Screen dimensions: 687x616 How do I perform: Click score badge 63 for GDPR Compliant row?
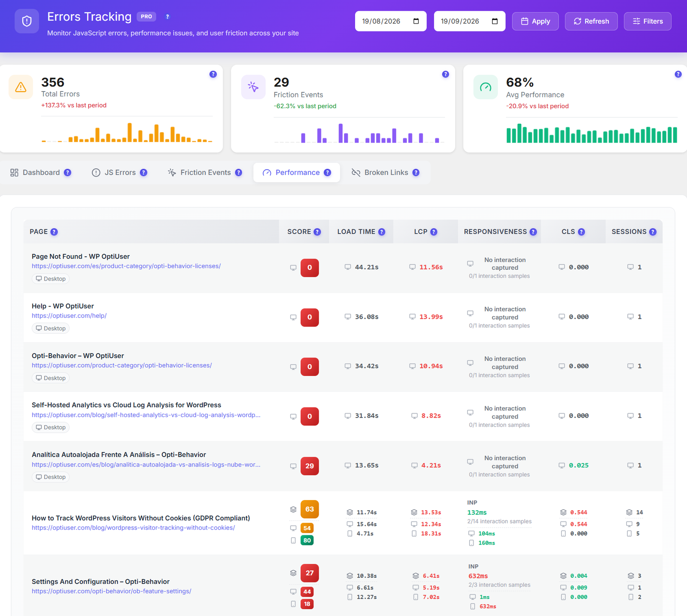click(x=310, y=509)
